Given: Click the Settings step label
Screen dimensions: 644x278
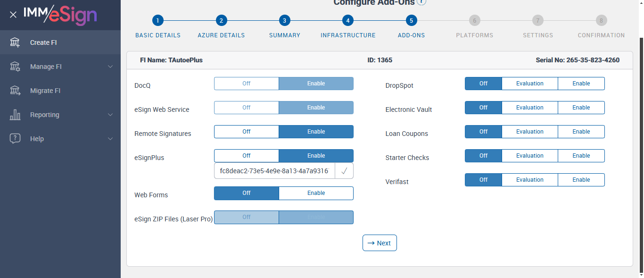Looking at the screenshot, I should point(538,35).
